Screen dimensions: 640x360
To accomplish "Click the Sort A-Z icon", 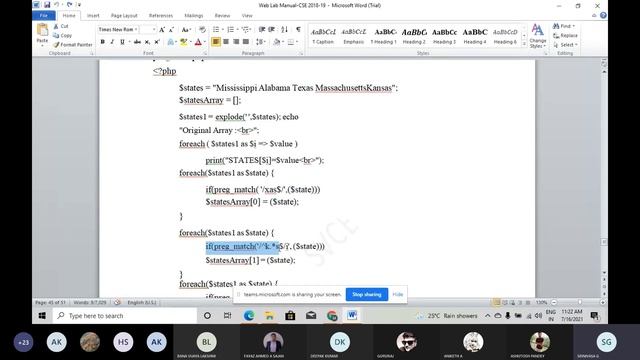I will [284, 29].
